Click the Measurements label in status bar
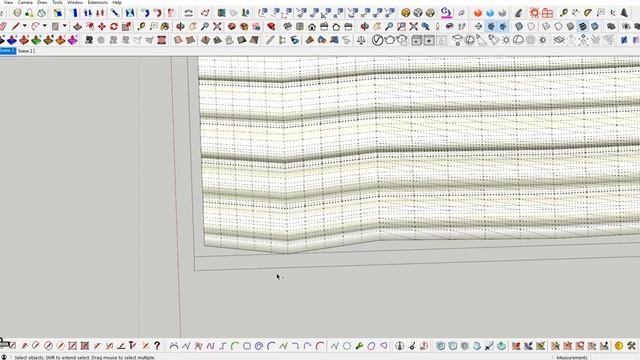The width and height of the screenshot is (640, 360). click(x=572, y=358)
